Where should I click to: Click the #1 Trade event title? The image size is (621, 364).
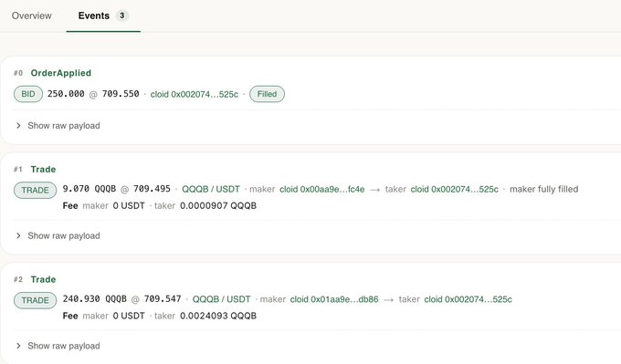(43, 170)
